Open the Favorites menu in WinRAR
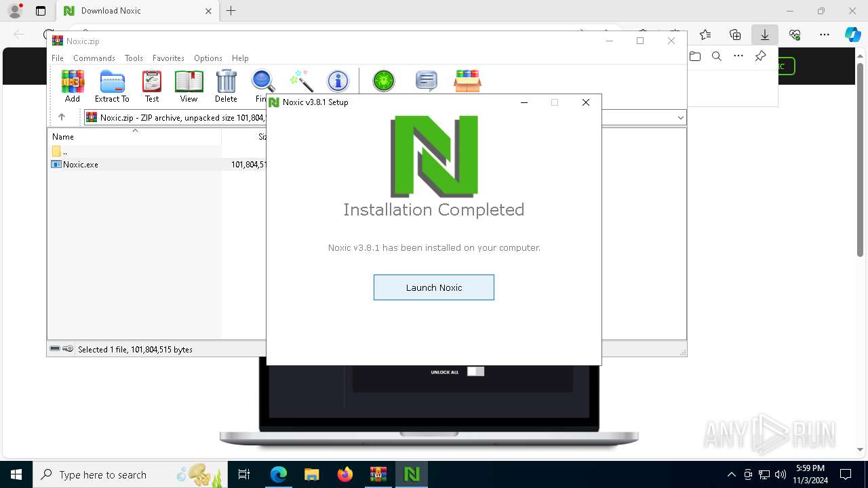 pos(168,58)
